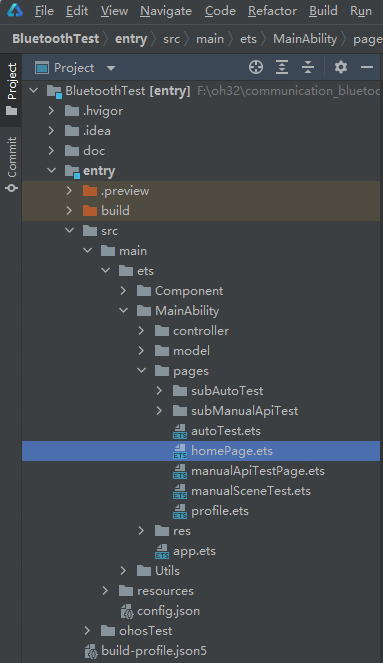Open the Refactor menu
The image size is (383, 663).
(272, 11)
